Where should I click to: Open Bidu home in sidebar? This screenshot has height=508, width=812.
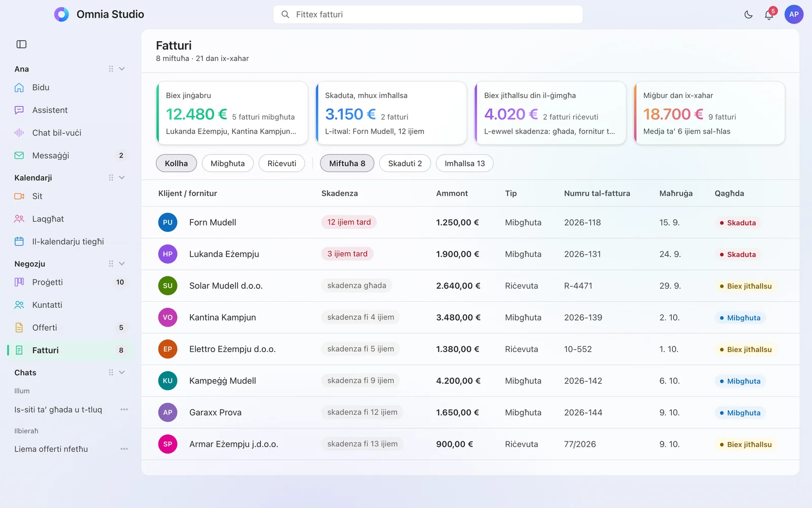point(70,87)
